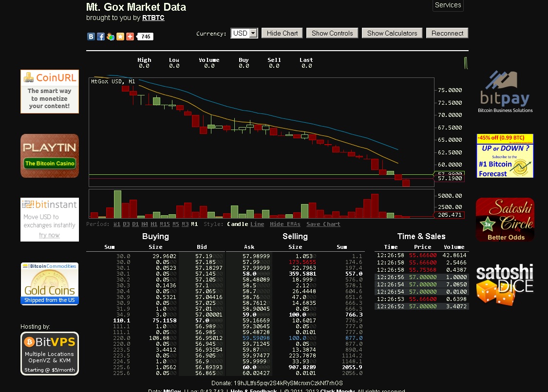Click the Ask column header
Viewport: 548px width, 392px height.
pyautogui.click(x=249, y=247)
